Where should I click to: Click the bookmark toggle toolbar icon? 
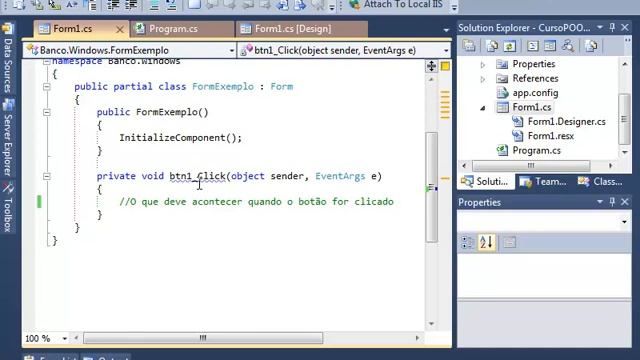(194, 4)
